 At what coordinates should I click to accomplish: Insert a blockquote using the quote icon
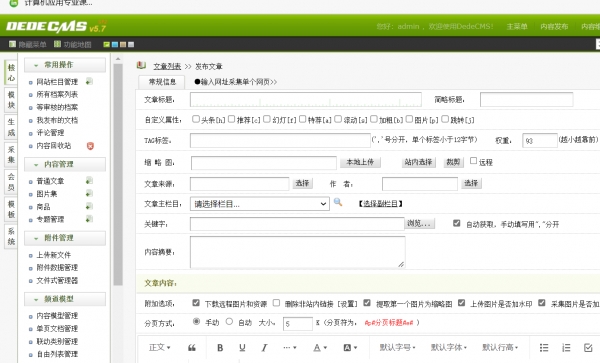click(192, 347)
